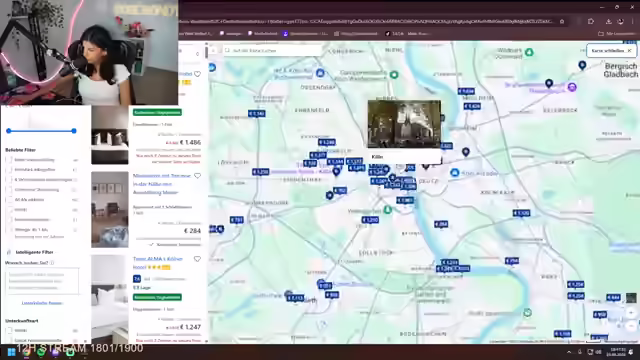Image resolution: width=640 pixels, height=360 pixels.
Task: Tick the fifth checkbox in Beliebte Filter
Action: 9,200
